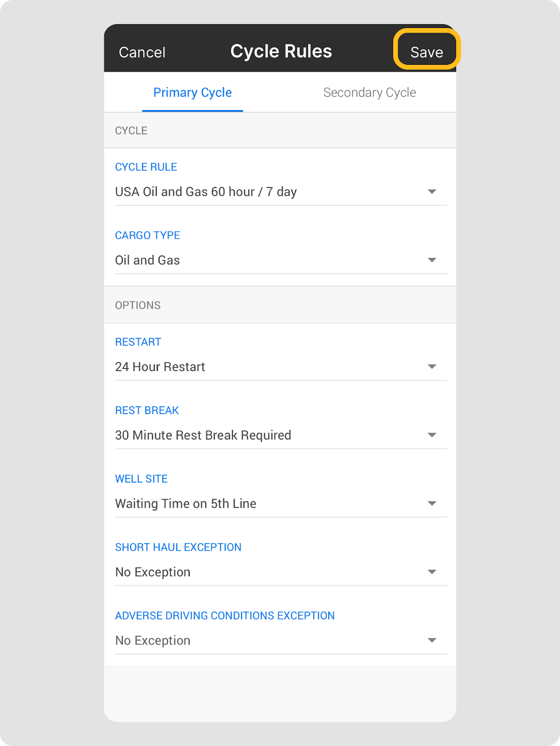The width and height of the screenshot is (560, 746).
Task: Change '30 Minute Rest Break Required' setting
Action: [x=203, y=435]
